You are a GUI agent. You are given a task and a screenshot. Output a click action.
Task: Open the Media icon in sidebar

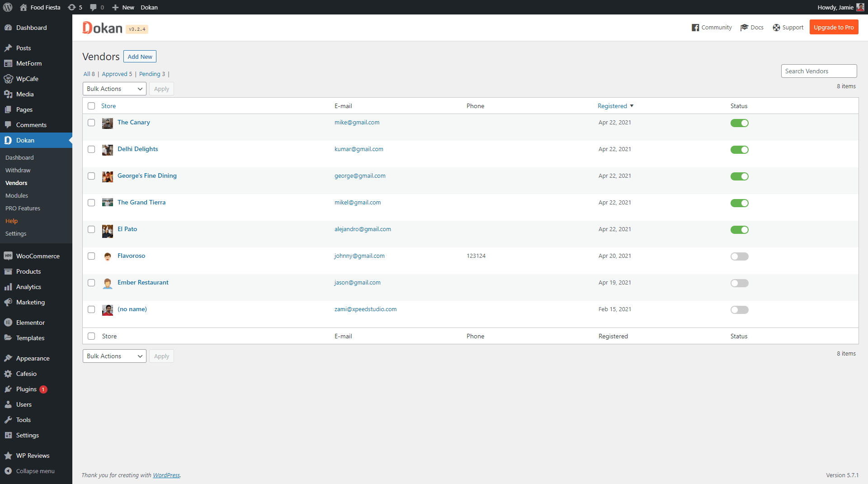click(x=8, y=94)
